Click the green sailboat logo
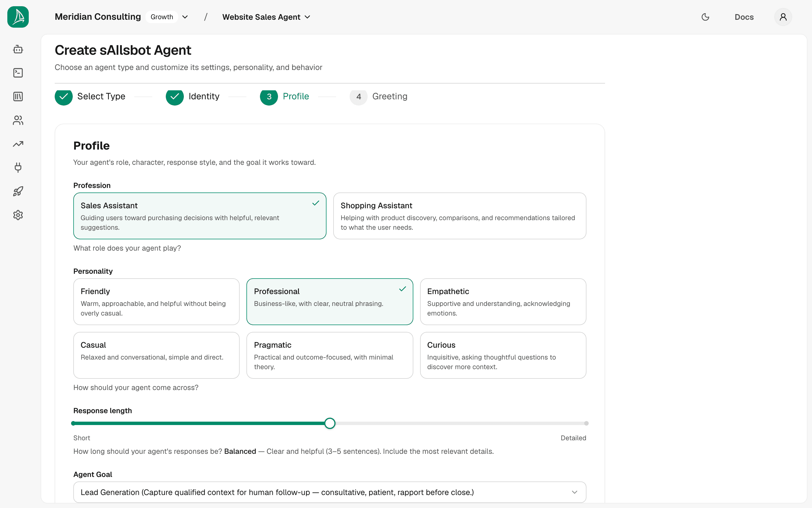 pyautogui.click(x=18, y=17)
